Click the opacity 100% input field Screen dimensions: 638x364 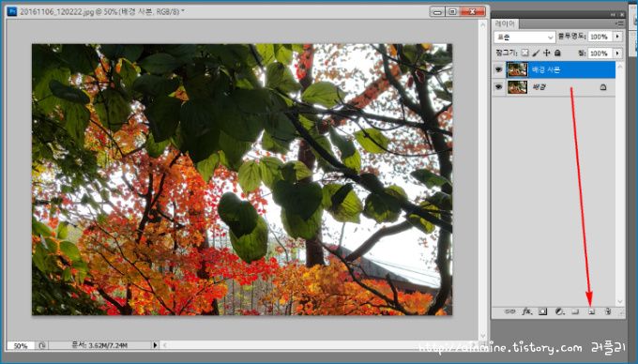[600, 37]
